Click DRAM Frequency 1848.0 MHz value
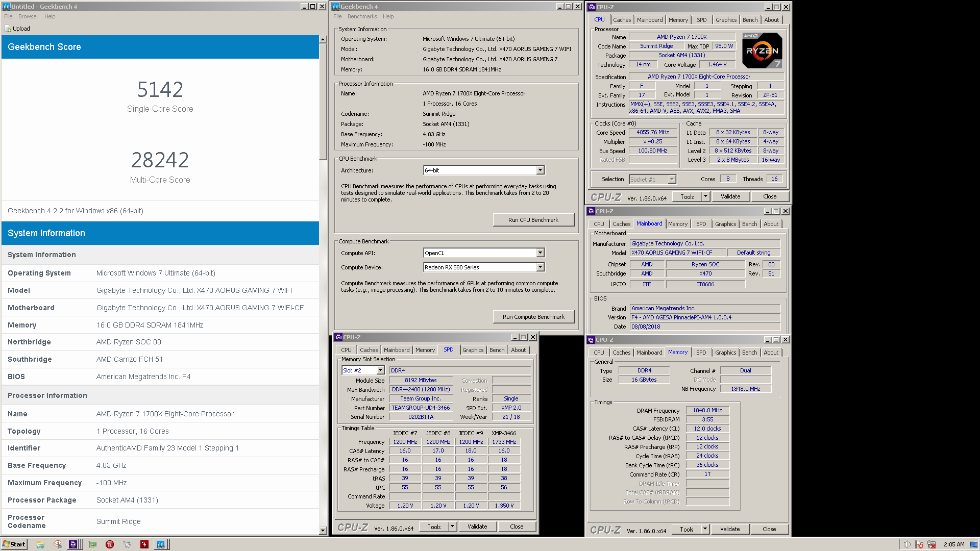This screenshot has height=551, width=980. (707, 410)
